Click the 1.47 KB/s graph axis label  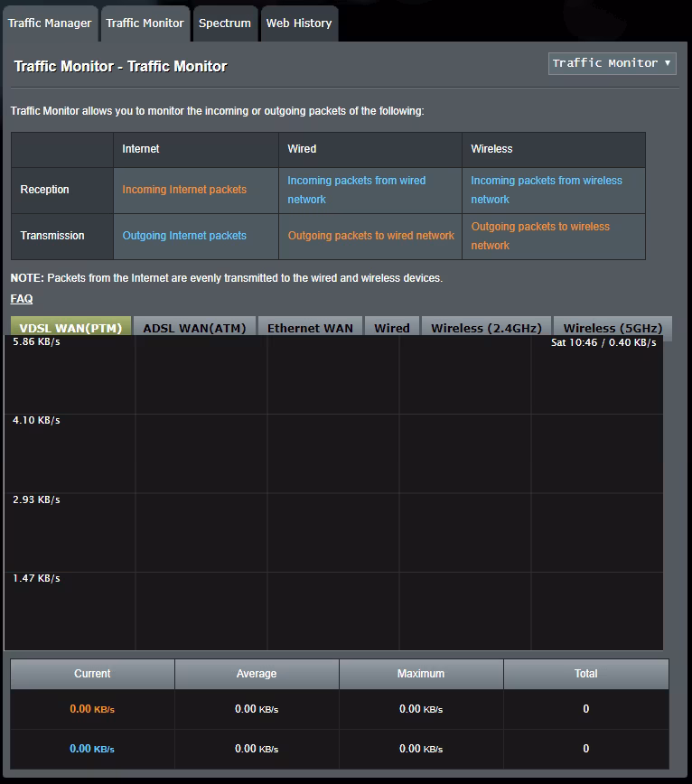(x=36, y=578)
